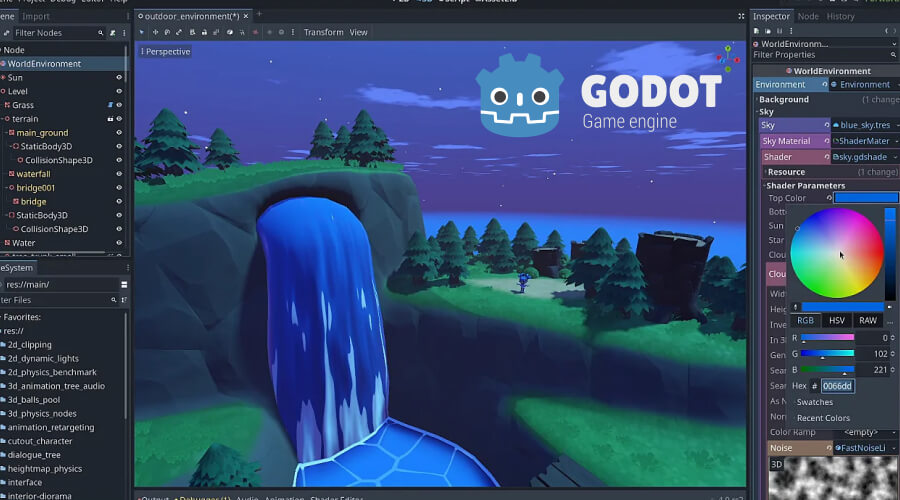Open ShaderMaterial resource dropdown
This screenshot has height=500, width=900.
click(x=895, y=141)
